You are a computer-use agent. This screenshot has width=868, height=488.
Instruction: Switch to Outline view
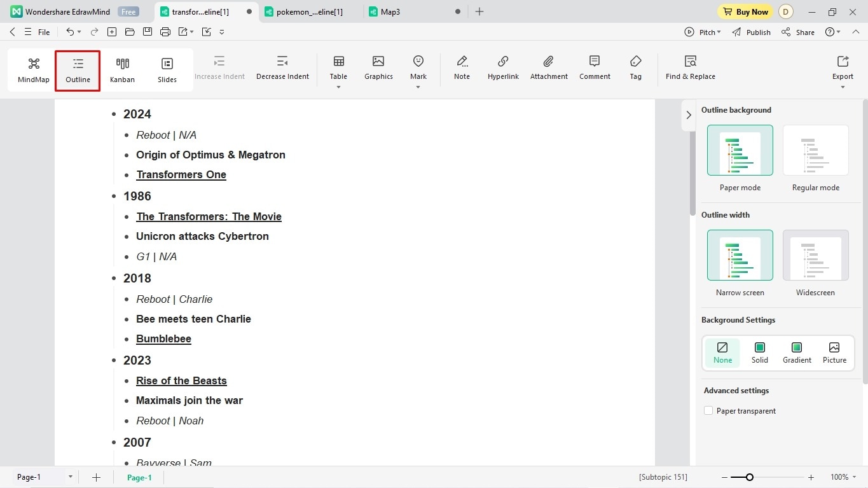pos(78,70)
